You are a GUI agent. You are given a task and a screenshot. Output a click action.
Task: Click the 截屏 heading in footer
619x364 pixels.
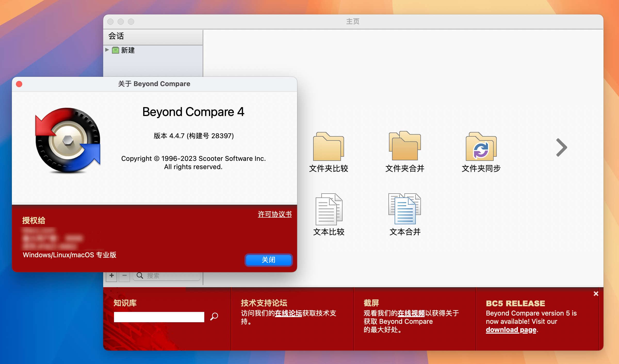coord(371,303)
